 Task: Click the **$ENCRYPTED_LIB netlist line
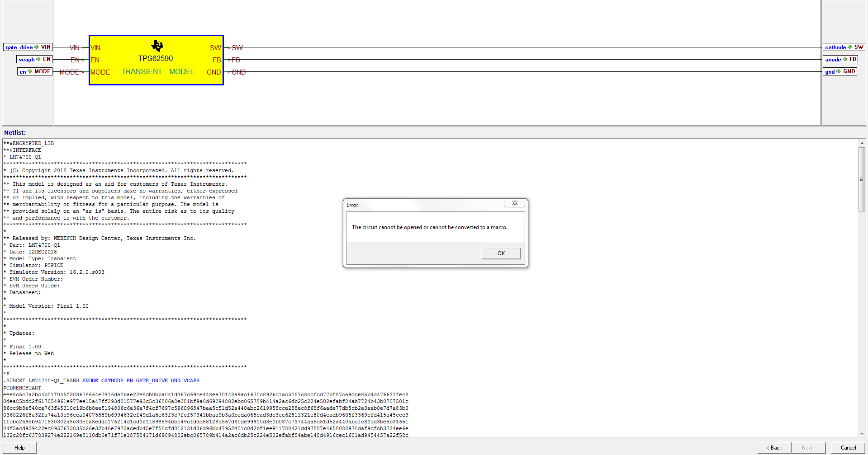pyautogui.click(x=28, y=143)
